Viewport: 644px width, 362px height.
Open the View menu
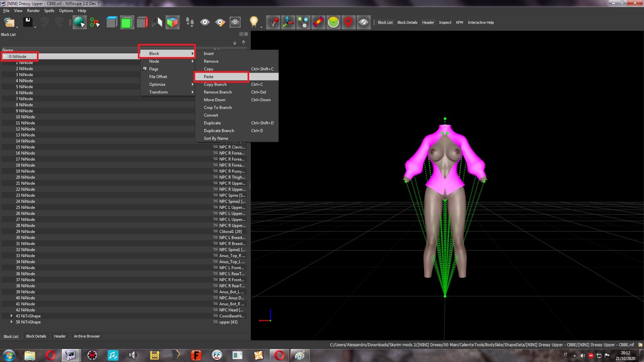(x=18, y=11)
